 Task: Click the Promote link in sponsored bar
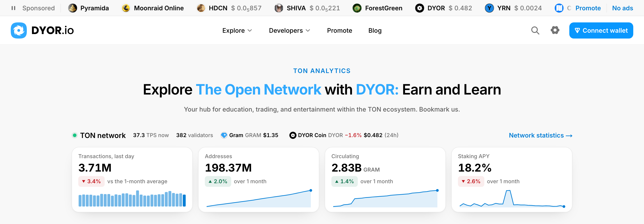tap(588, 8)
